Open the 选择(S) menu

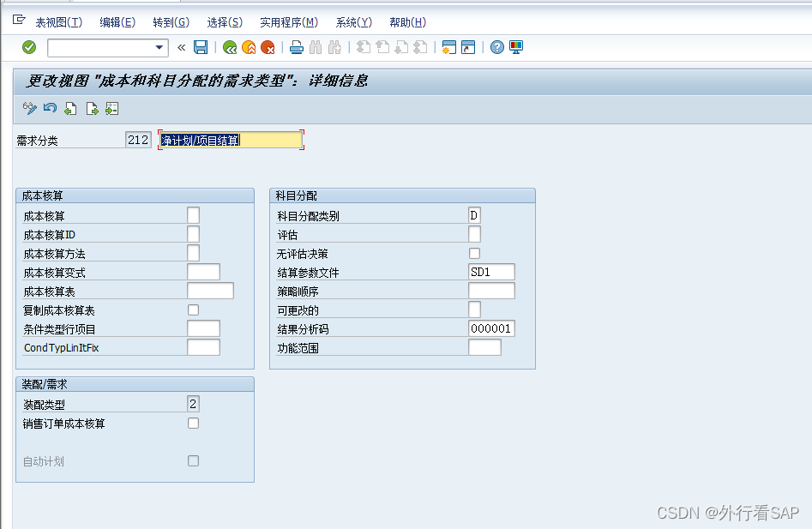click(x=225, y=22)
